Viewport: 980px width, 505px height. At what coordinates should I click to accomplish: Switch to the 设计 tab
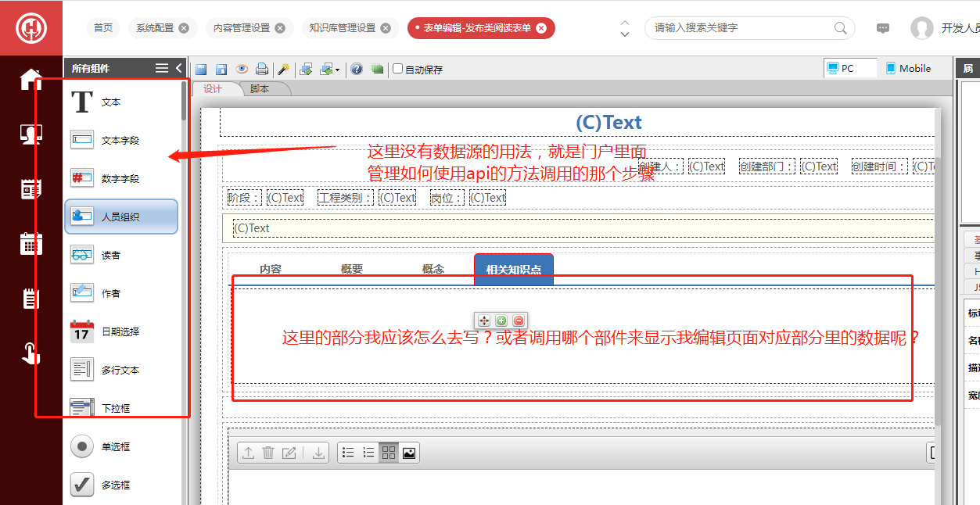coord(213,89)
